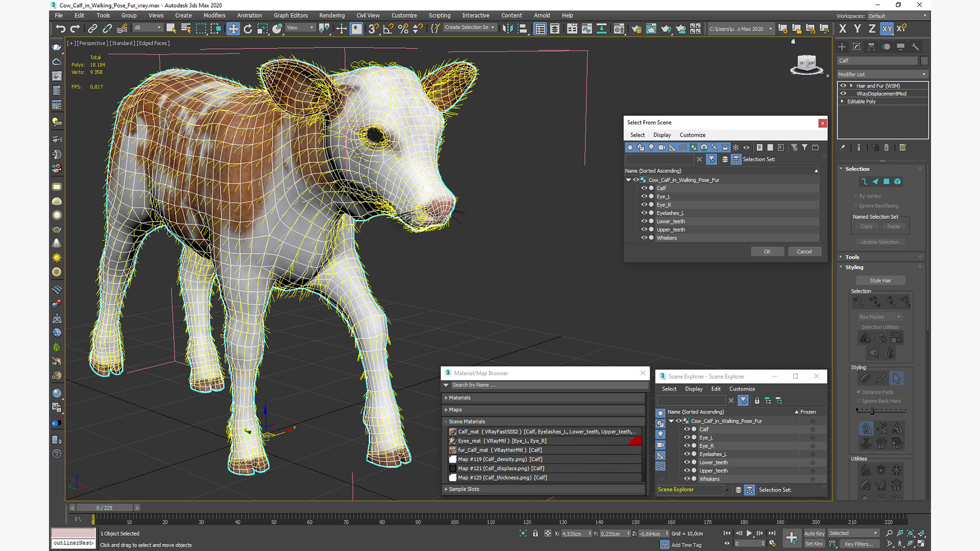This screenshot has width=980, height=551.
Task: Click the lock icon in Scene Explorer toolbar
Action: coord(757,400)
